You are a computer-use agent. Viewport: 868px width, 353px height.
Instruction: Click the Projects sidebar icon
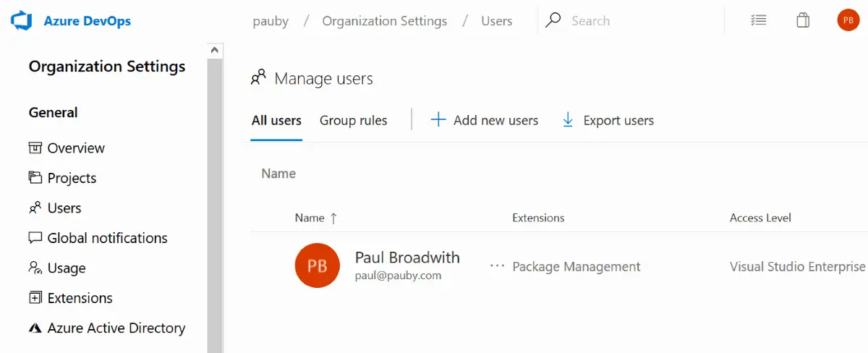pos(35,177)
